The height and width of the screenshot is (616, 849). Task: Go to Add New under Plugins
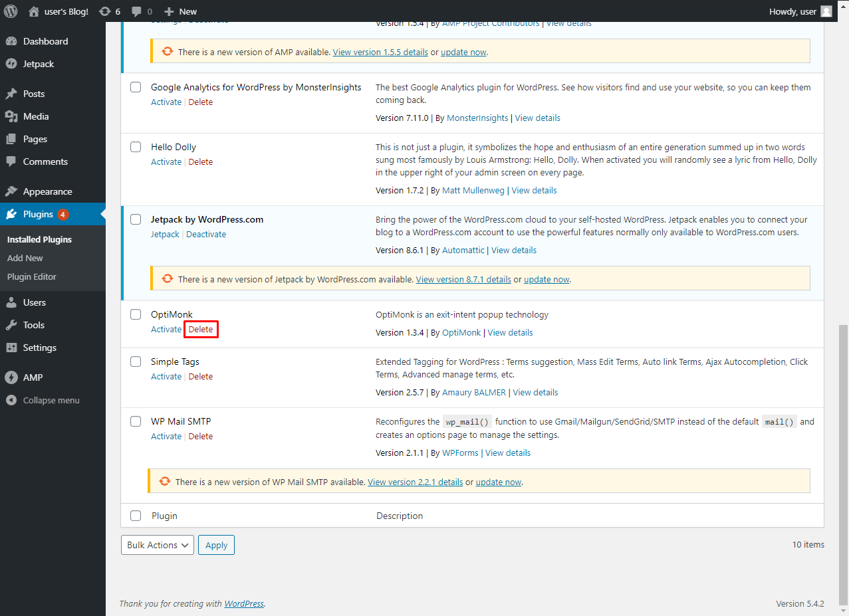coord(25,258)
